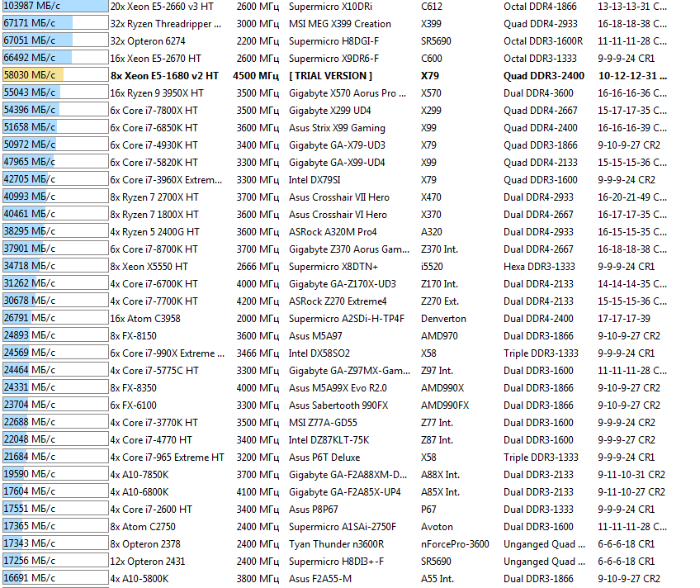Select the 103987 МБ/с result bar
700x588 pixels.
(55, 7)
